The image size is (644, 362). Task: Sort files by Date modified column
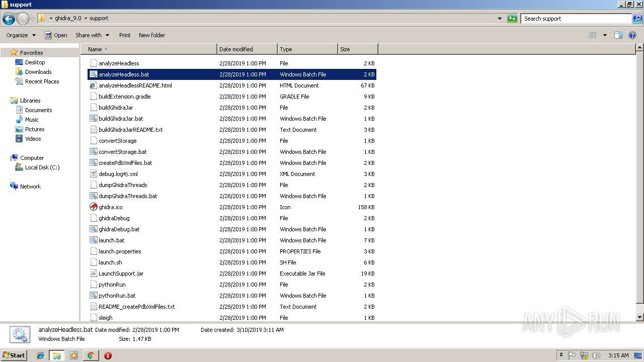point(247,49)
